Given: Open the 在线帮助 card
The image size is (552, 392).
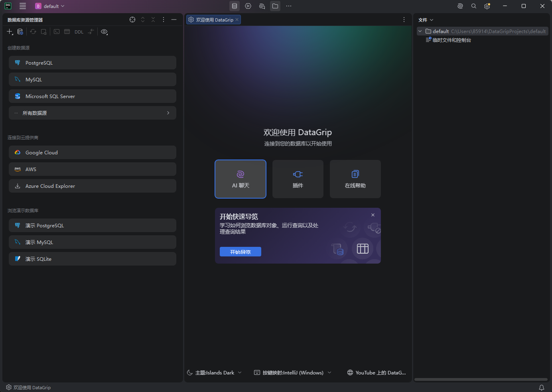Looking at the screenshot, I should tap(355, 179).
